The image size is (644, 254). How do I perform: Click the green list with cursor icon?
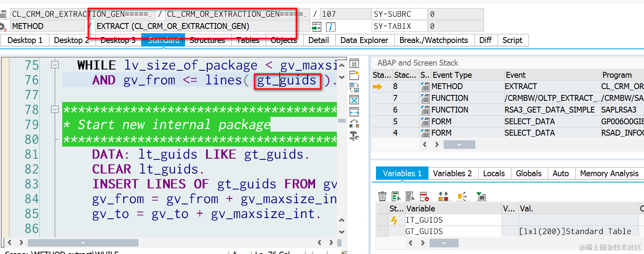(396, 196)
